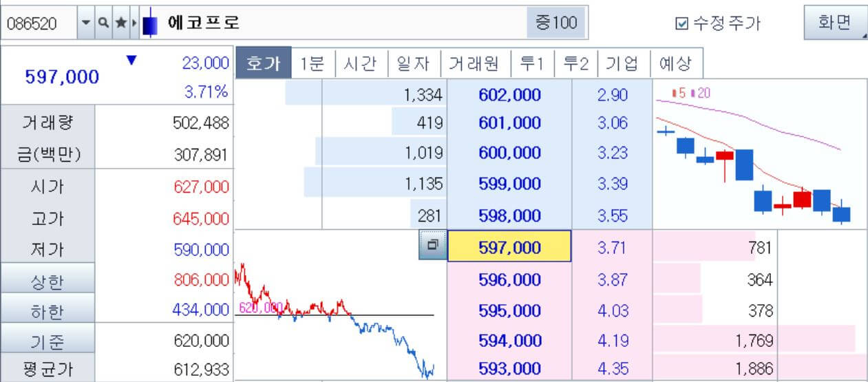Select bid price 594,000

[509, 340]
